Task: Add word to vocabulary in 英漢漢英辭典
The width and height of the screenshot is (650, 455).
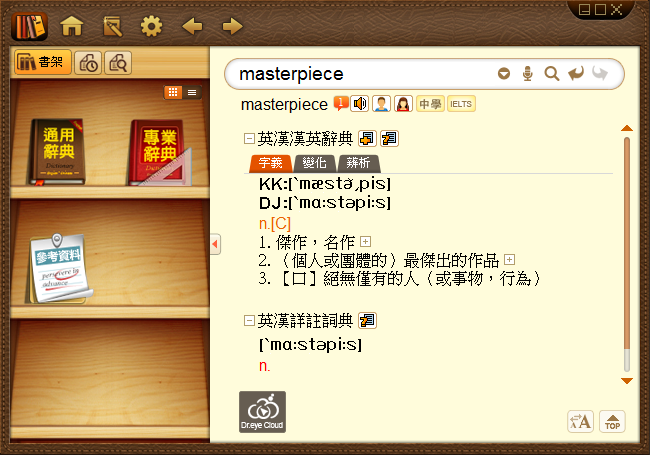Action: 367,138
